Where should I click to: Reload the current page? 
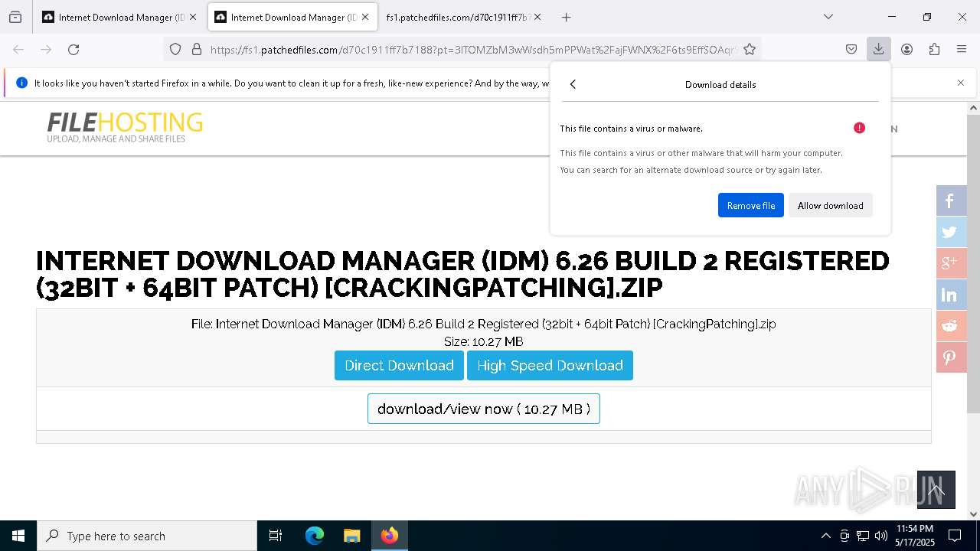(73, 49)
